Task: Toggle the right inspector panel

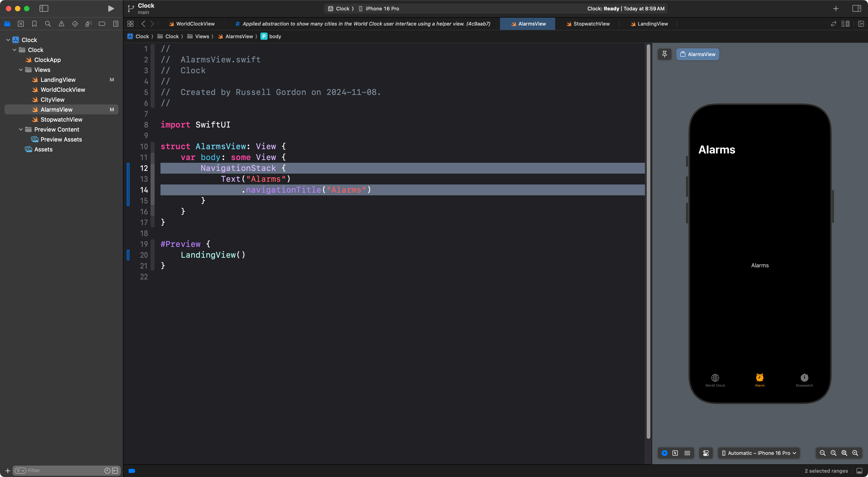Action: pyautogui.click(x=856, y=8)
